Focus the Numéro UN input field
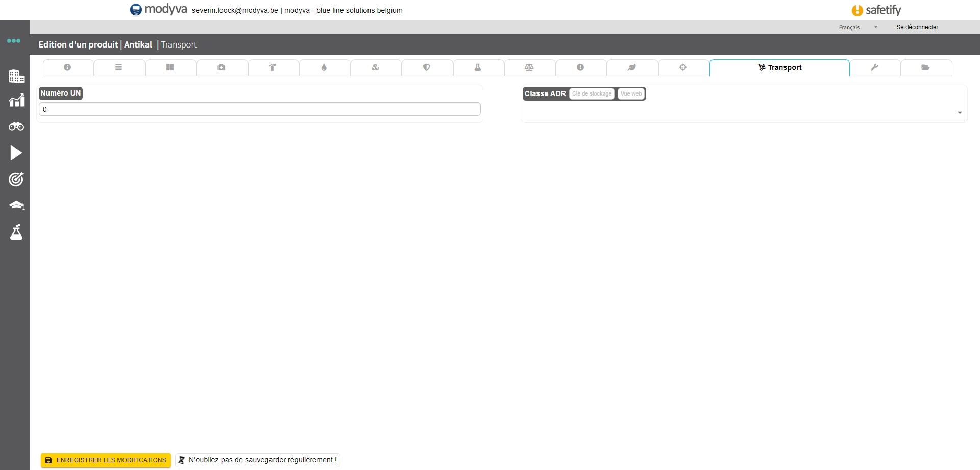Viewport: 980px width, 470px height. (x=260, y=109)
